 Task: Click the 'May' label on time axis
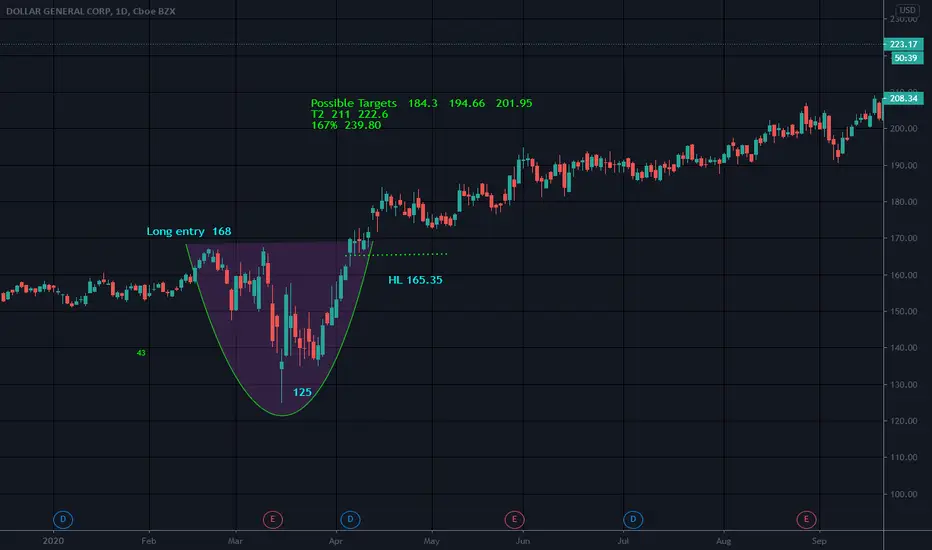432,540
